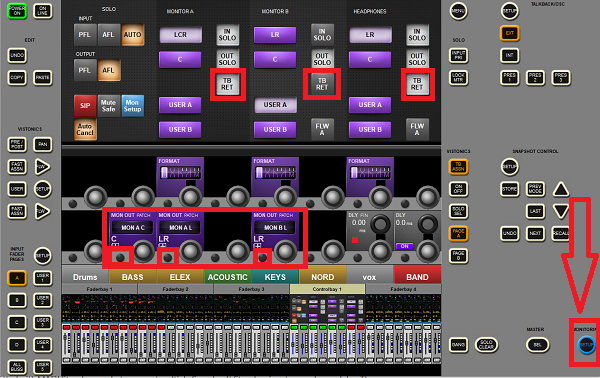Select Vistonics PAGE A on right panel
The width and height of the screenshot is (600, 378).
(458, 233)
